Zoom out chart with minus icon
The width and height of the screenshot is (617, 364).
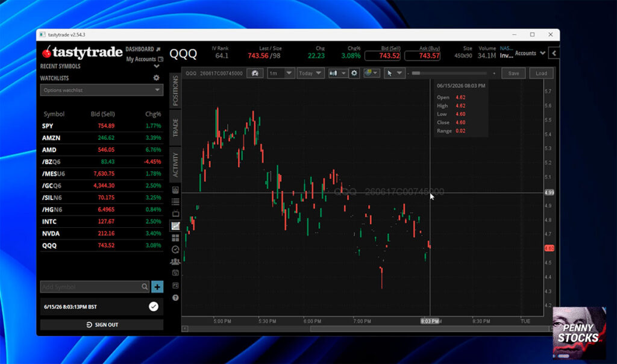pyautogui.click(x=408, y=73)
